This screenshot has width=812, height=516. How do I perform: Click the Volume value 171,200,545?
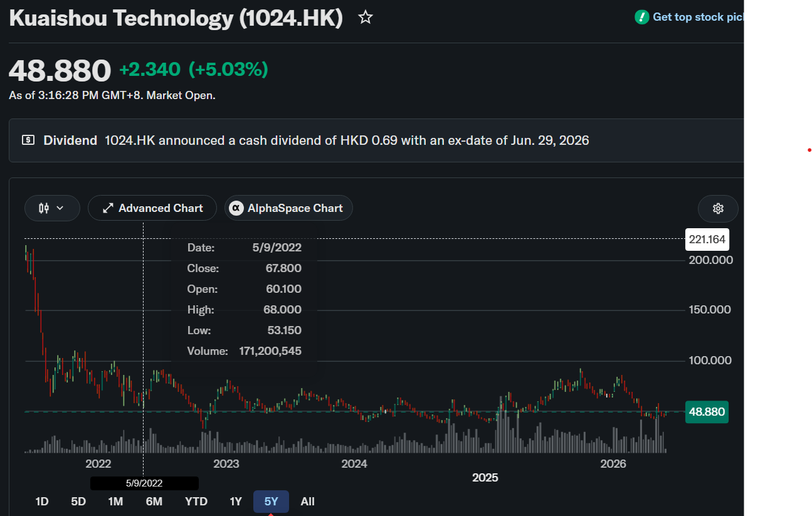[270, 351]
